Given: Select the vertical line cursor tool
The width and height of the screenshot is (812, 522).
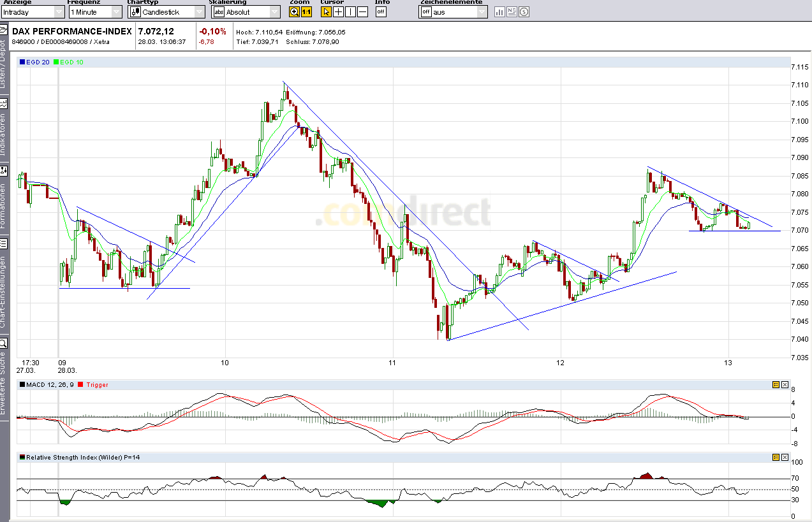Looking at the screenshot, I should click(x=350, y=11).
